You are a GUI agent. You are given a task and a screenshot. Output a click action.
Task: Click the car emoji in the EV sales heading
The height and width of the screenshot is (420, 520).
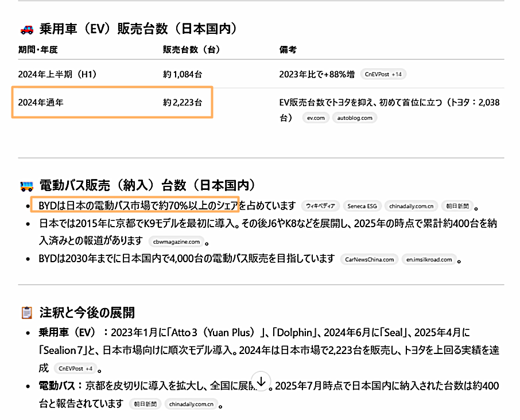26,29
